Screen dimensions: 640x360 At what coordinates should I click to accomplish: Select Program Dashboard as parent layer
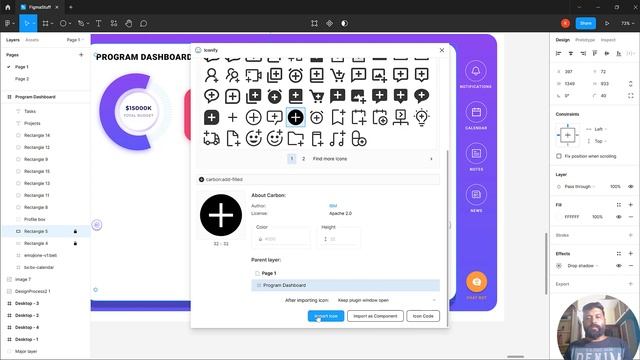(x=345, y=285)
